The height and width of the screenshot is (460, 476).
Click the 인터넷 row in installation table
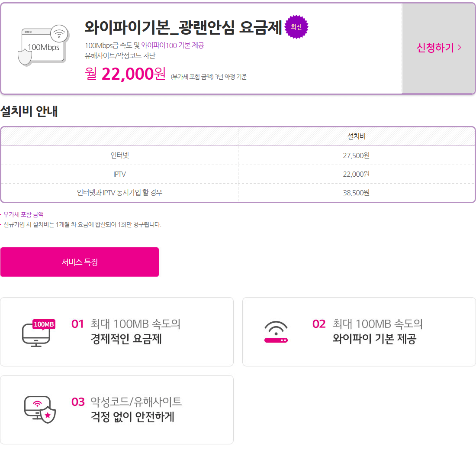(x=119, y=155)
